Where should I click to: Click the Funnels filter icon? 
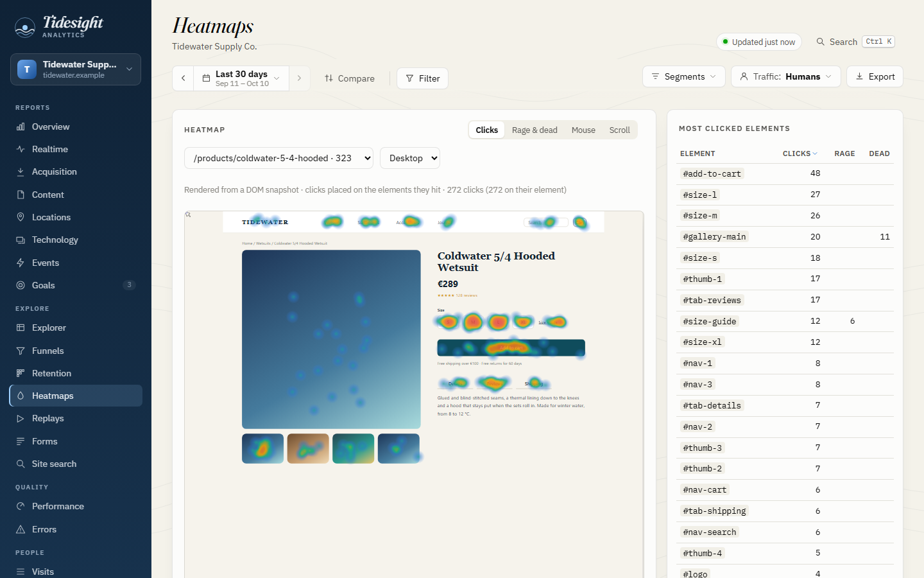click(21, 351)
